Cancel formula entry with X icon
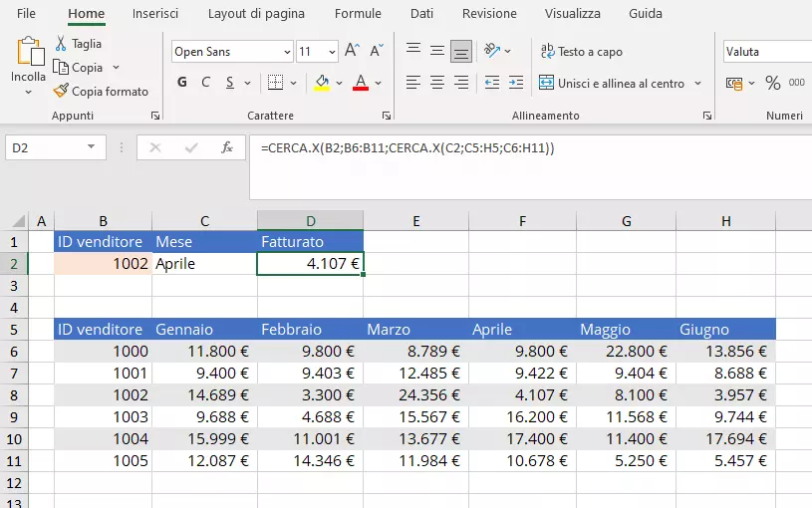Screen dimensions: 812x508 point(154,148)
